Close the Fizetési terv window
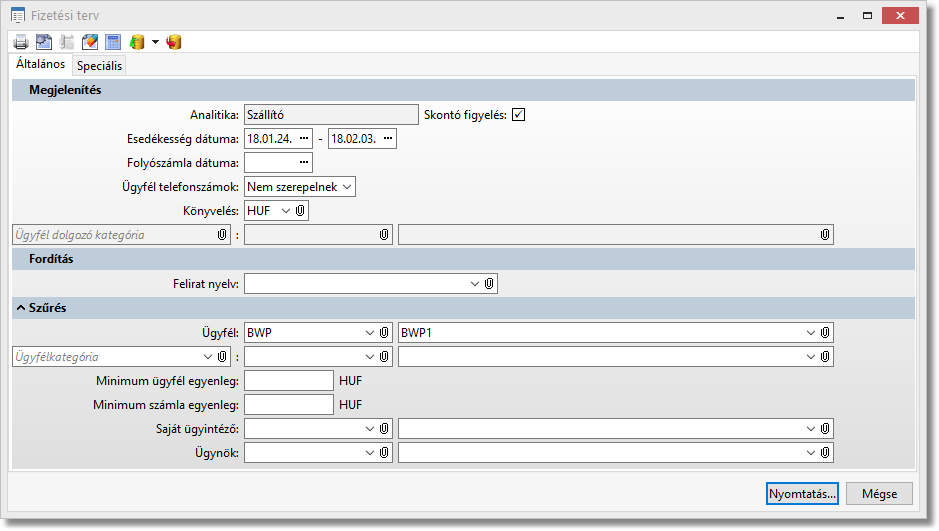Screen dimensions: 939x531 click(x=900, y=16)
